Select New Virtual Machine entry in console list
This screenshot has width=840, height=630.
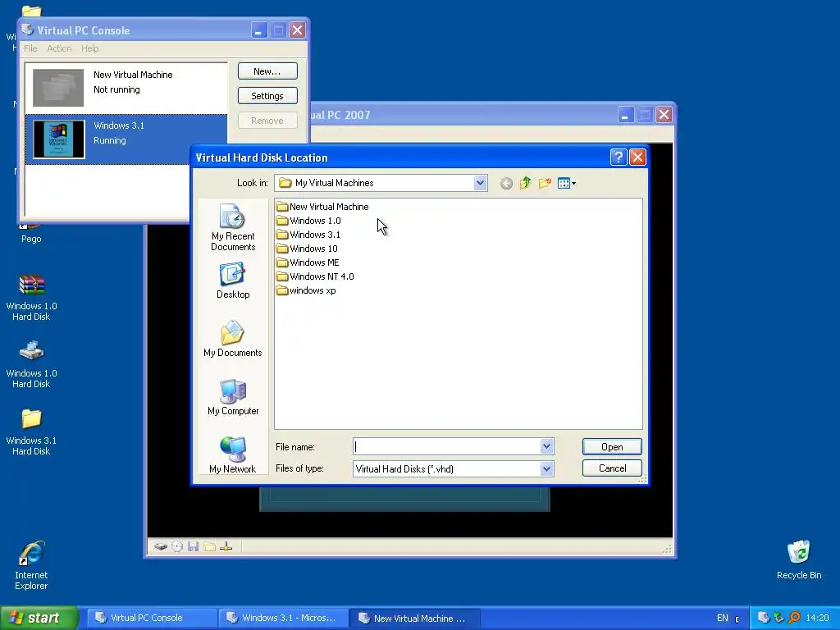tap(126, 88)
